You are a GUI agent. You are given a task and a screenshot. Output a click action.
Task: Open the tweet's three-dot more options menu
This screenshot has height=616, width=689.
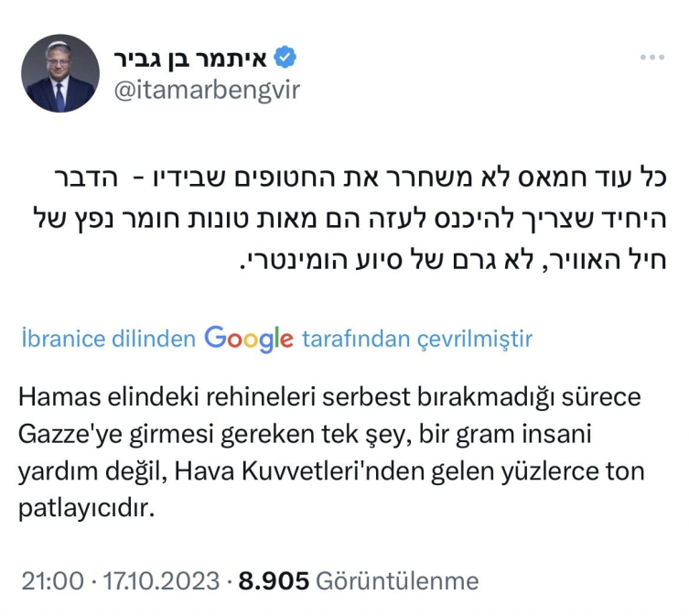(651, 57)
